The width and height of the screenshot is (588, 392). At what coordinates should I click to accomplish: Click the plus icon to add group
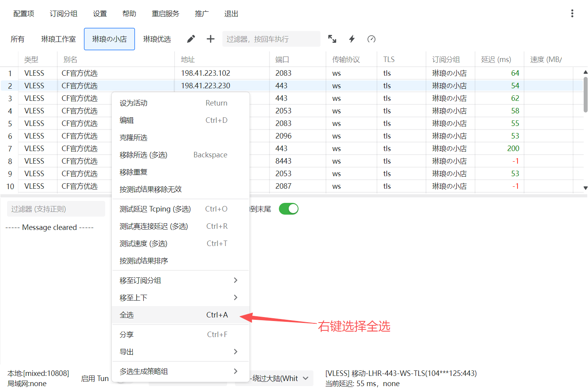211,39
